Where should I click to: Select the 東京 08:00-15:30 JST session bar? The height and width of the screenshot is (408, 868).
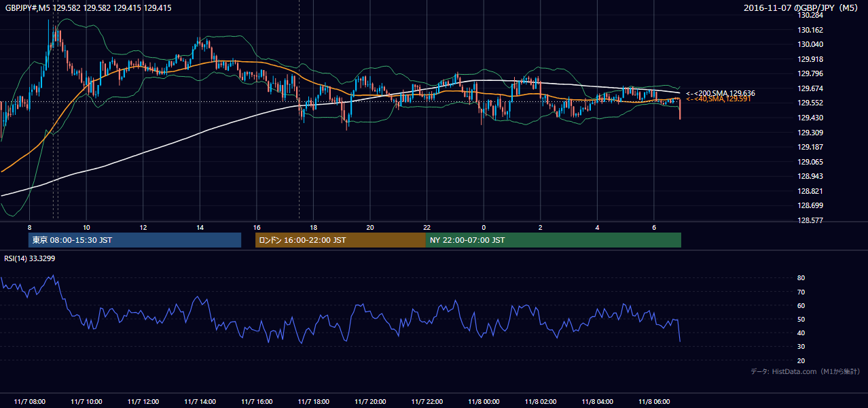pyautogui.click(x=135, y=240)
